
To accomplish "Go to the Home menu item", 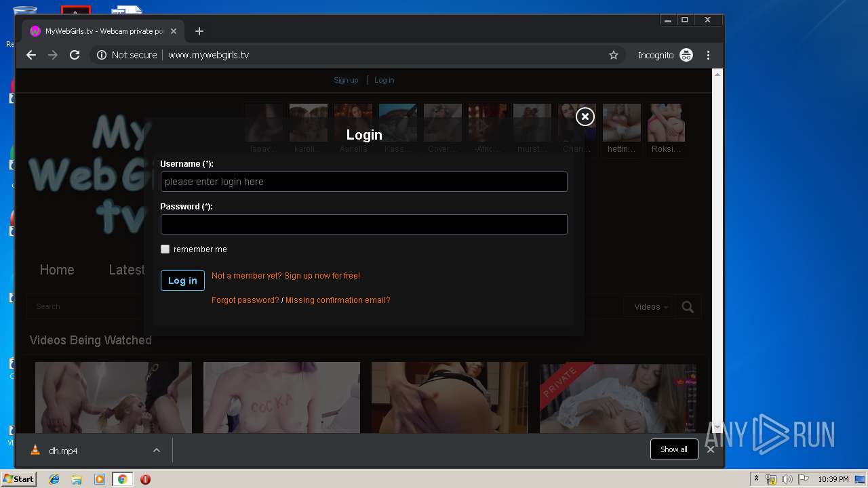I will [57, 270].
